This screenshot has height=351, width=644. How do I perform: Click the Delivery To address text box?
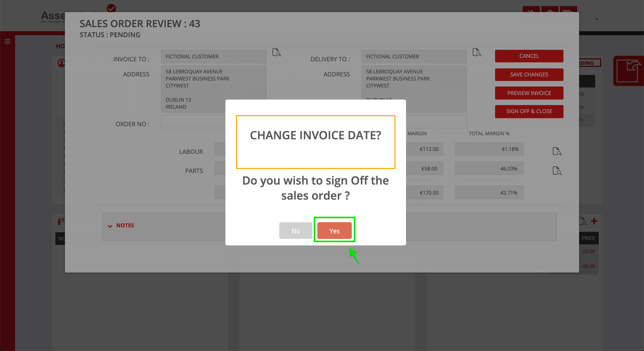click(x=414, y=89)
